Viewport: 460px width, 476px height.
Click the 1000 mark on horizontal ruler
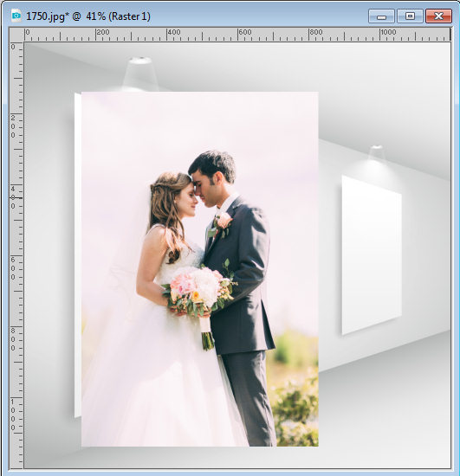[388, 32]
